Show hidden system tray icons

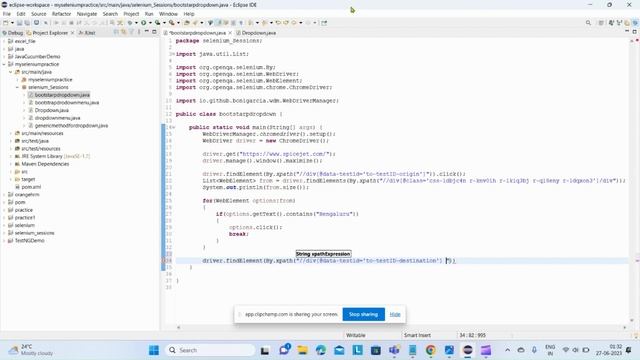[507, 350]
